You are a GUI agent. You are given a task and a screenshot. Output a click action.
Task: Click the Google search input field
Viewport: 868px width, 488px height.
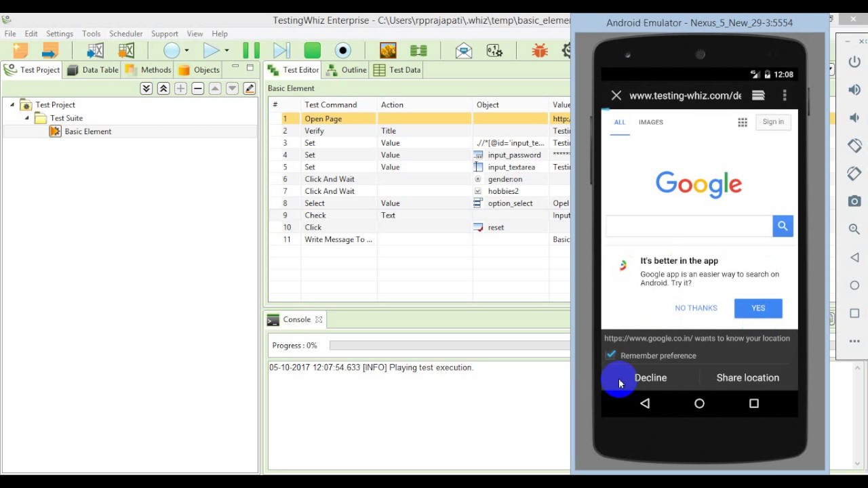688,226
